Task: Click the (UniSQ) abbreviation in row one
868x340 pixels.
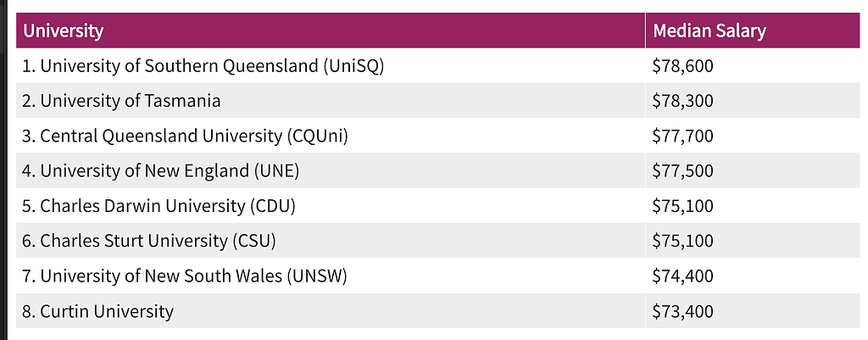Action: 353,66
